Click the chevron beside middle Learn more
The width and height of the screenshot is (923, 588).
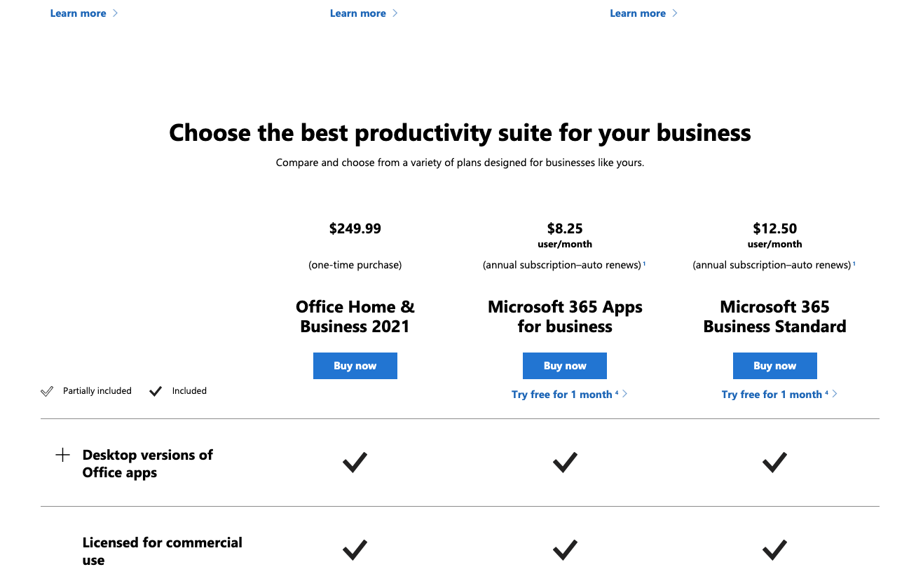pos(395,13)
